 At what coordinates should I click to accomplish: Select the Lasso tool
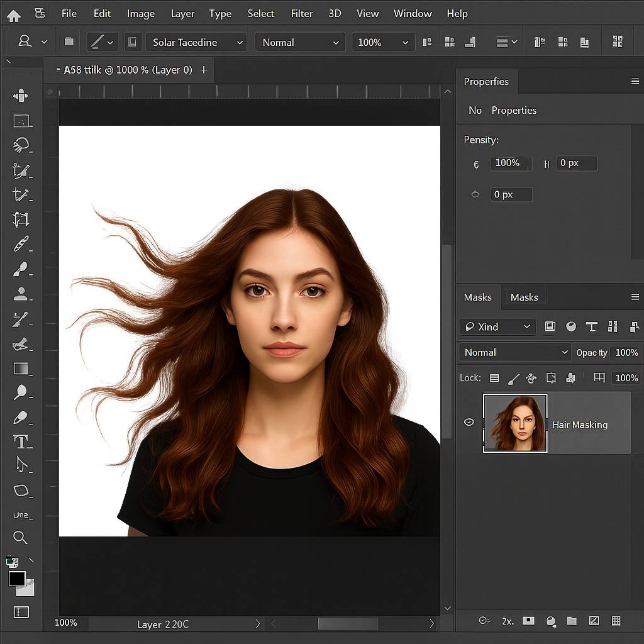click(21, 145)
